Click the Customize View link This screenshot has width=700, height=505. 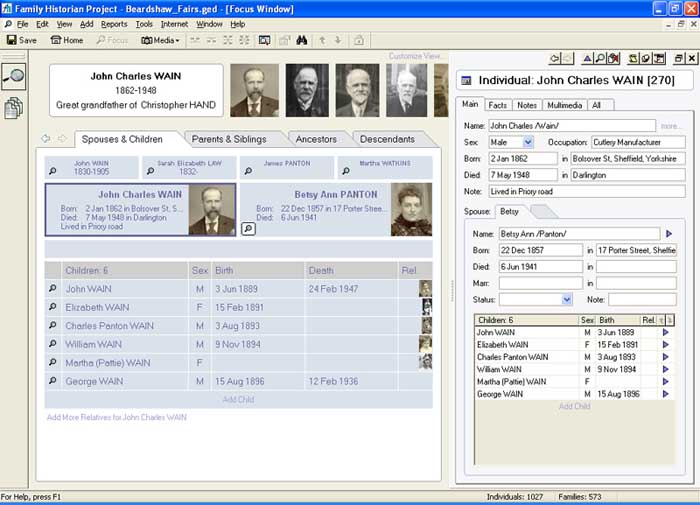(x=415, y=56)
